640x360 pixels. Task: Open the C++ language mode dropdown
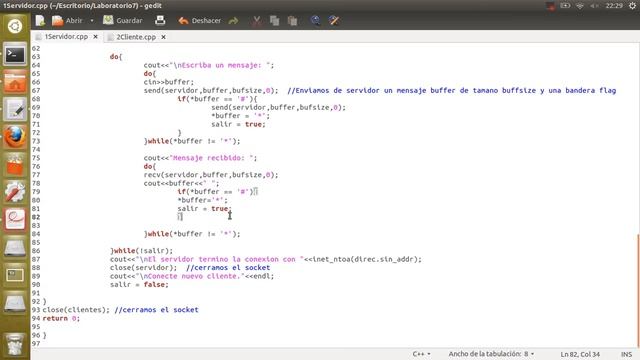[422, 354]
